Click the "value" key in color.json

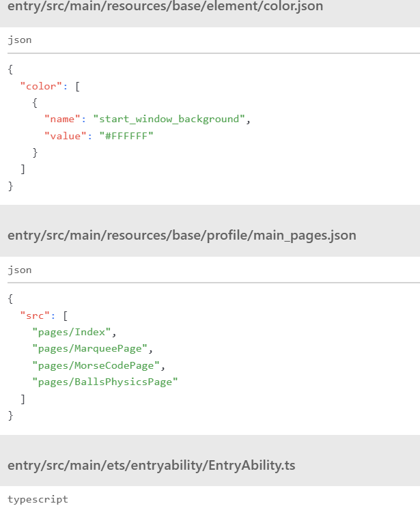click(x=66, y=136)
